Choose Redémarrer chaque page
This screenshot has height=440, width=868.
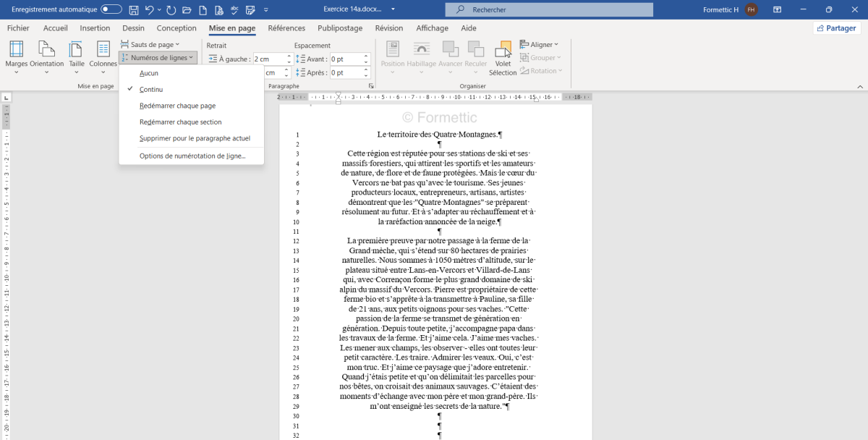[177, 106]
